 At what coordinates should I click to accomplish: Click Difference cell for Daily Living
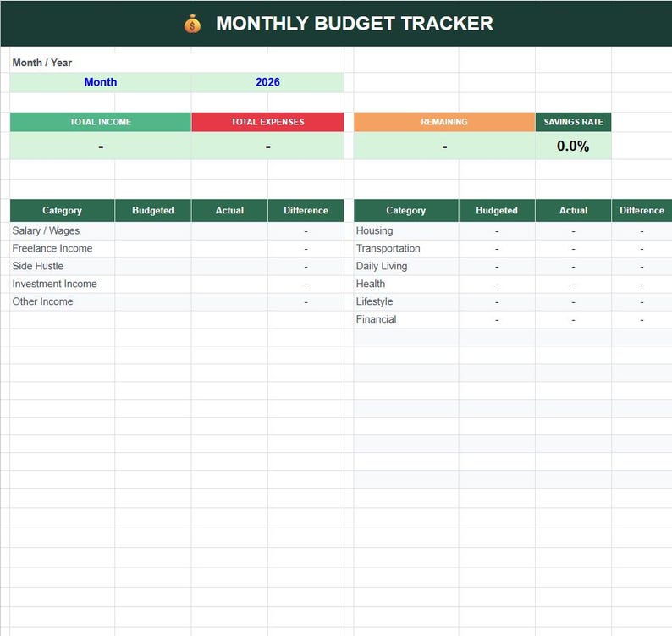[x=642, y=266]
